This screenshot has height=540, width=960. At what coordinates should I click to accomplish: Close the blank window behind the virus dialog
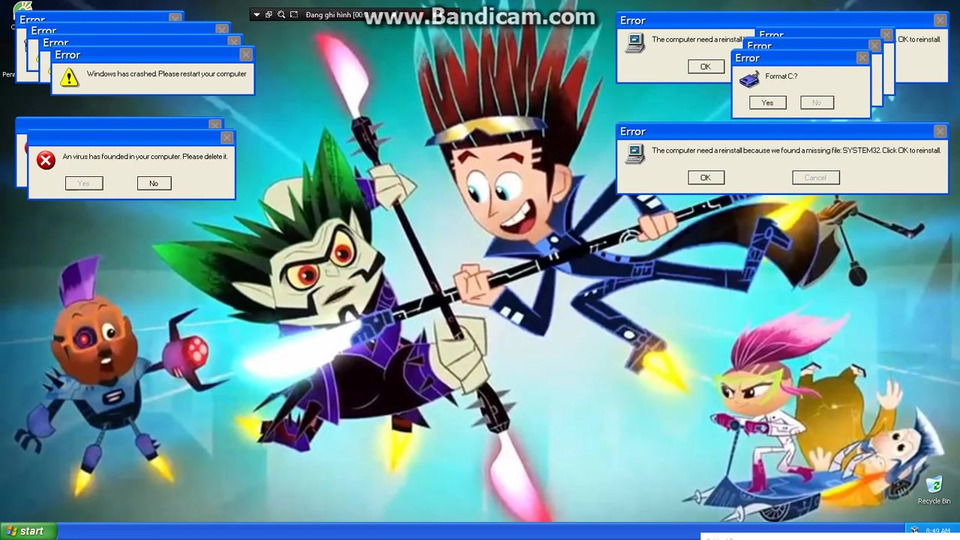click(214, 124)
